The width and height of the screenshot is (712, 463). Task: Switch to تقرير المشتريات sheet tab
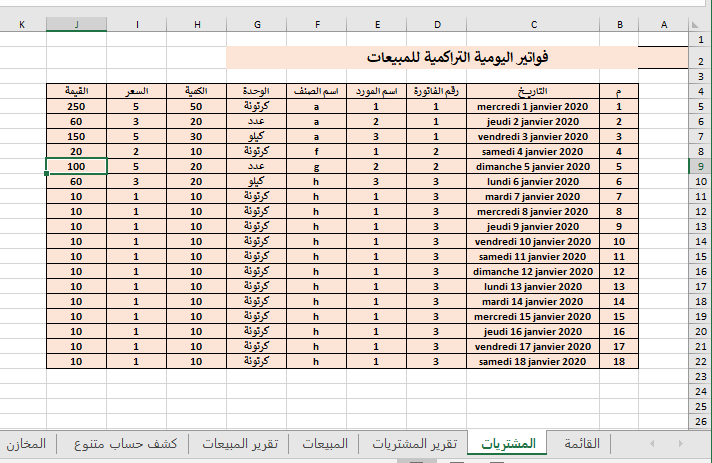[414, 443]
